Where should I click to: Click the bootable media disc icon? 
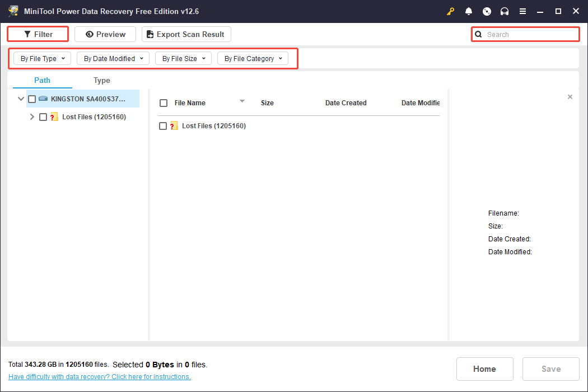pyautogui.click(x=487, y=11)
